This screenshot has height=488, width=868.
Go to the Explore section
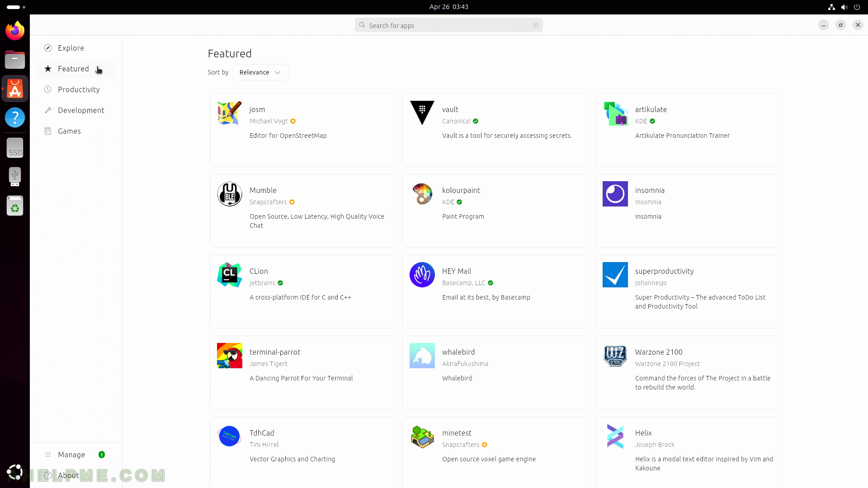pos(76,48)
